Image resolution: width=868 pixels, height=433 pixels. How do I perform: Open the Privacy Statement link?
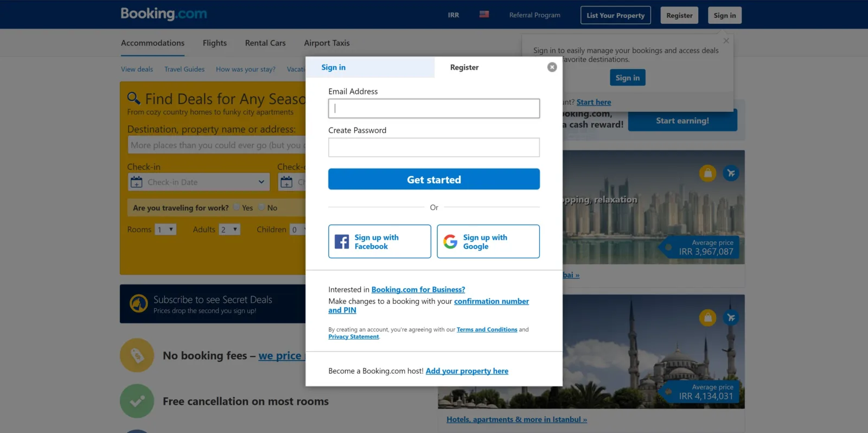(x=354, y=337)
